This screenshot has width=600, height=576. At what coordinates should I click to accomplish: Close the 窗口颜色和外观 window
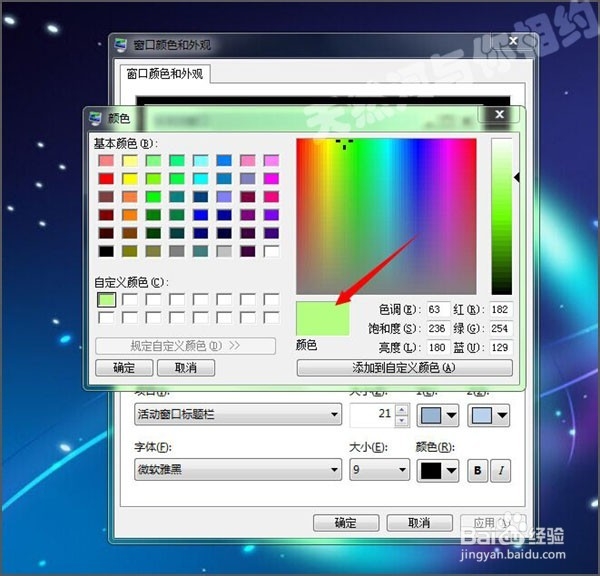pyautogui.click(x=514, y=41)
